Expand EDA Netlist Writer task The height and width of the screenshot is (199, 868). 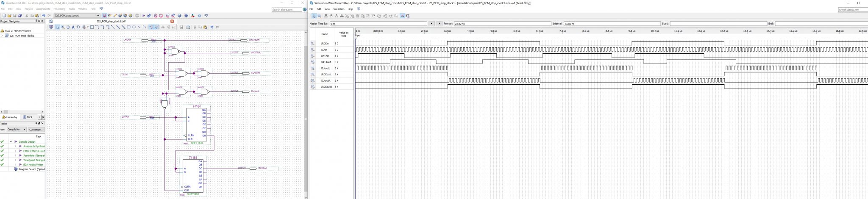(x=16, y=164)
